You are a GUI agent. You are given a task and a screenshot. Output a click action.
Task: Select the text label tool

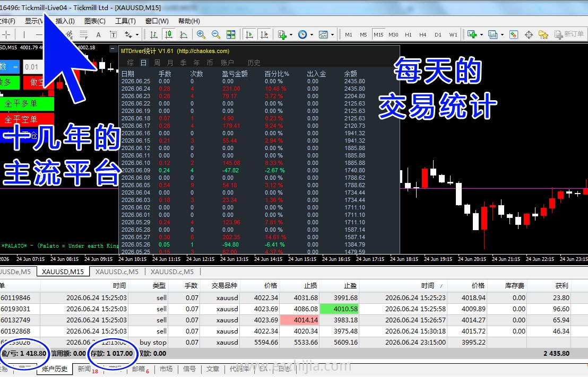(x=113, y=35)
